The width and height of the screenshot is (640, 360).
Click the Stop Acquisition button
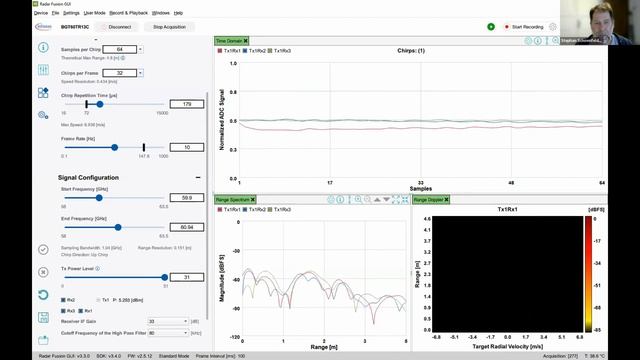tap(169, 27)
